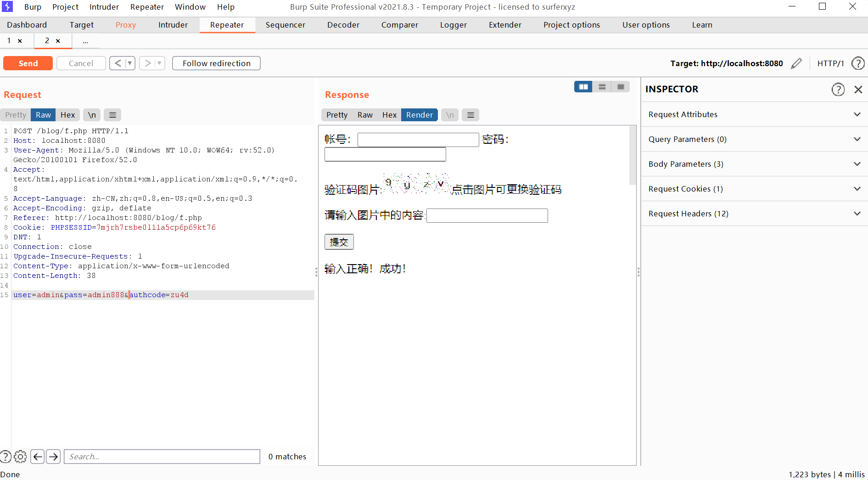Open the Extender tab
This screenshot has width=868, height=480.
505,25
